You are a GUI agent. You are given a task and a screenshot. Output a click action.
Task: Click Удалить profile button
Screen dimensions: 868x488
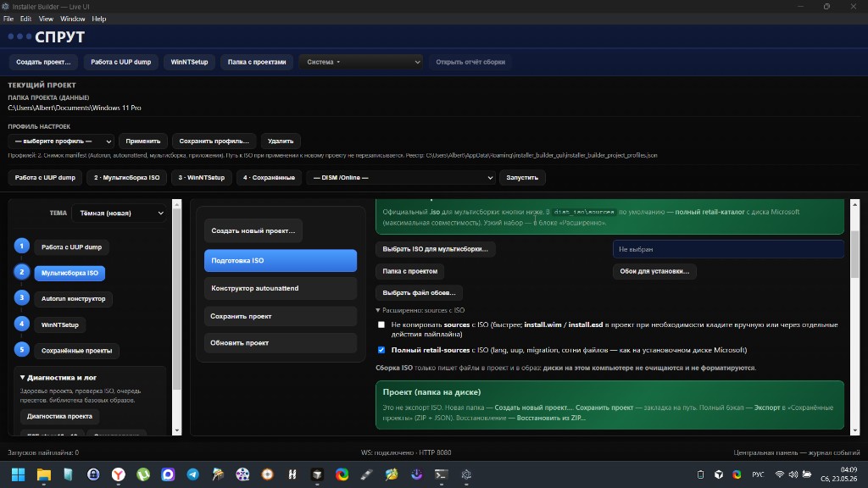(281, 141)
